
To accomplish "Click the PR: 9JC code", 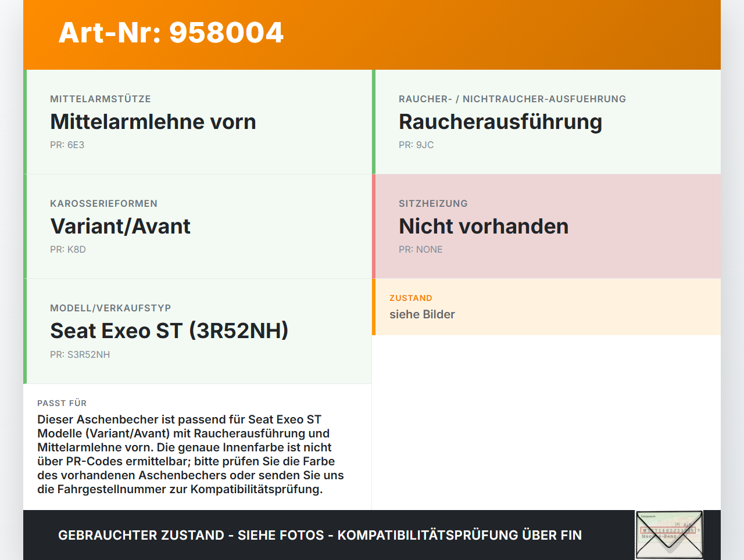I will (415, 144).
